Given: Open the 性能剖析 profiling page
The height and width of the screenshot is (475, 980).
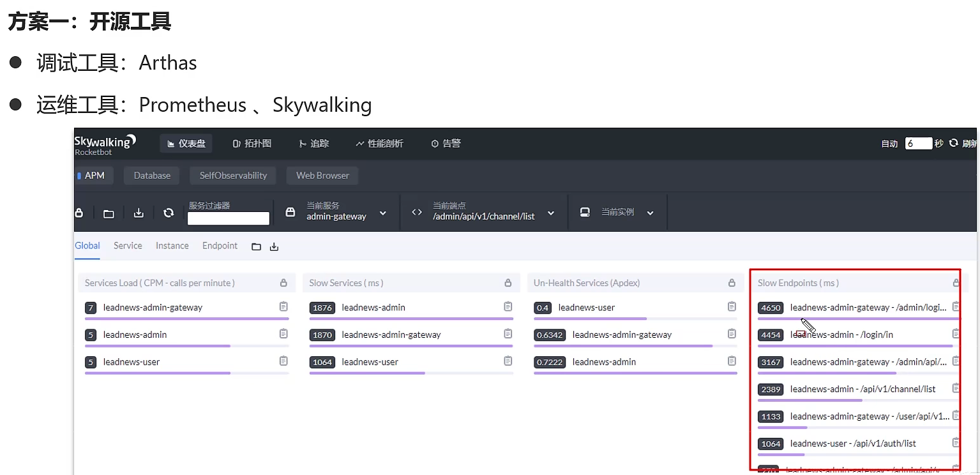Looking at the screenshot, I should 379,144.
